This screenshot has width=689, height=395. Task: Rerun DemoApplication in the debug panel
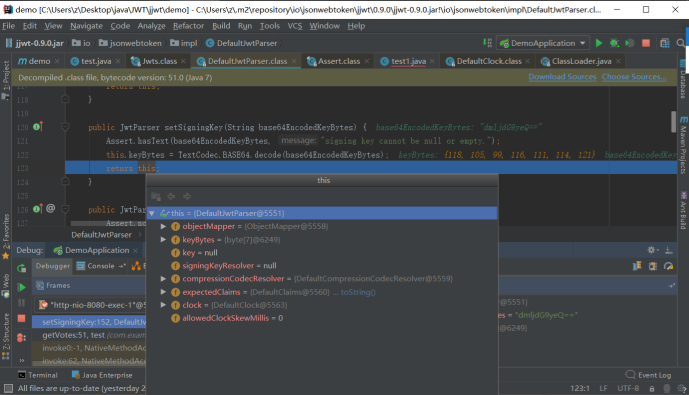pyautogui.click(x=21, y=268)
